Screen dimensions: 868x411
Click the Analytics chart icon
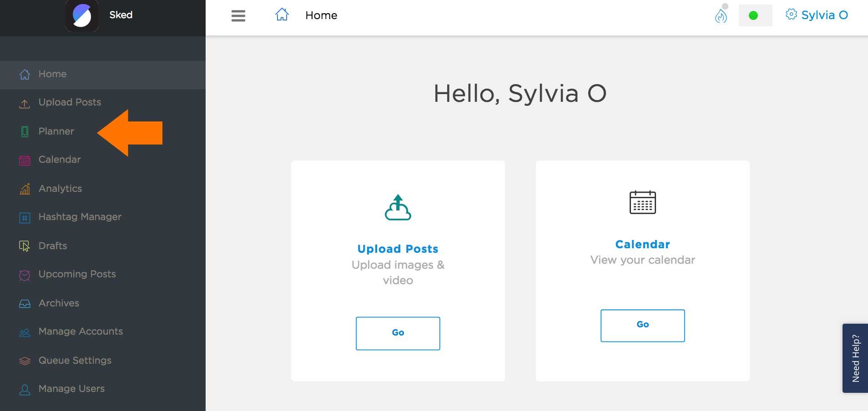(24, 189)
